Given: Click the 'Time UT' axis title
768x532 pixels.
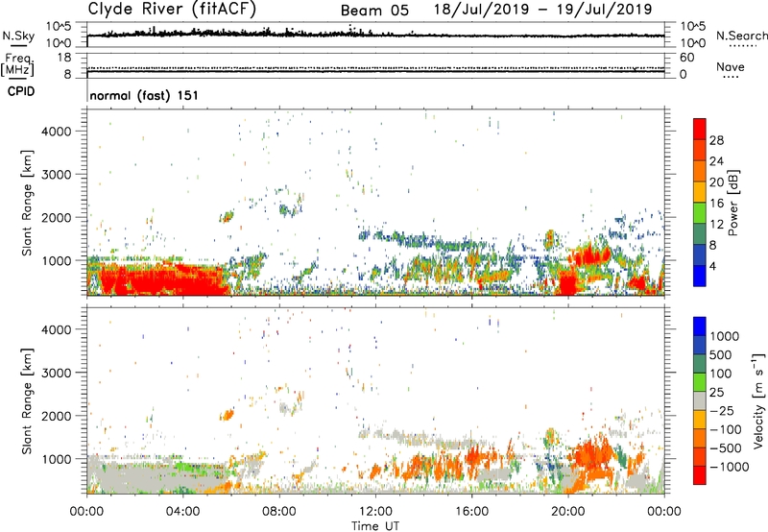Looking at the screenshot, I should point(375,526).
